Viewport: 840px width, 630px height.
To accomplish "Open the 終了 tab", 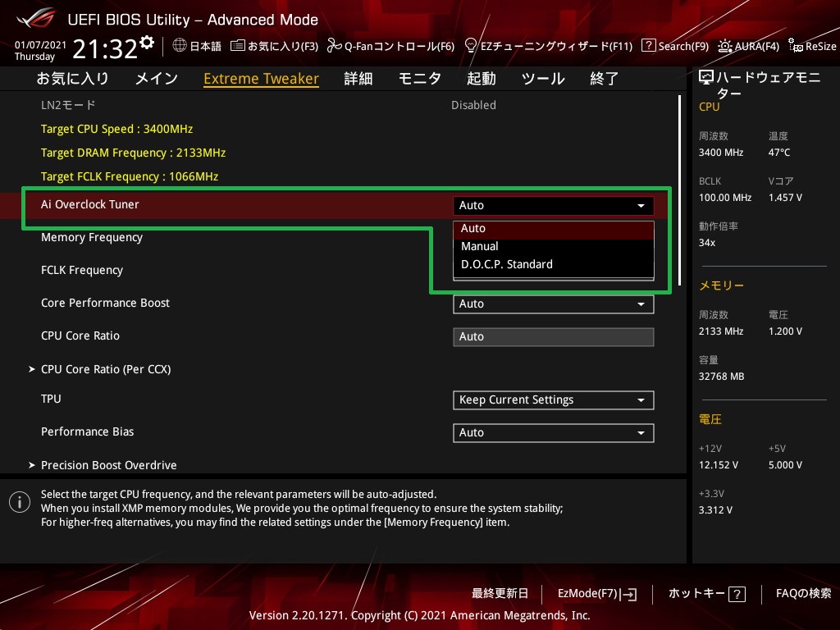I will pyautogui.click(x=605, y=79).
